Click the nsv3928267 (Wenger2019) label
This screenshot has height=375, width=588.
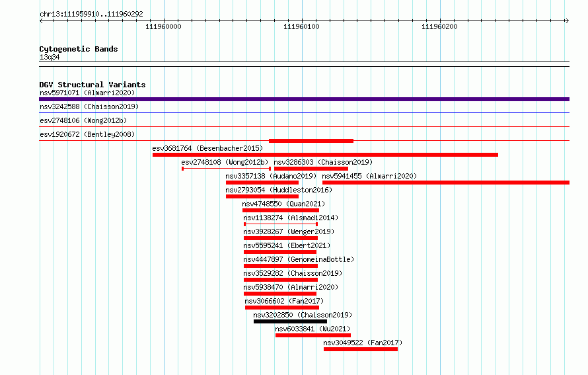[x=289, y=231]
